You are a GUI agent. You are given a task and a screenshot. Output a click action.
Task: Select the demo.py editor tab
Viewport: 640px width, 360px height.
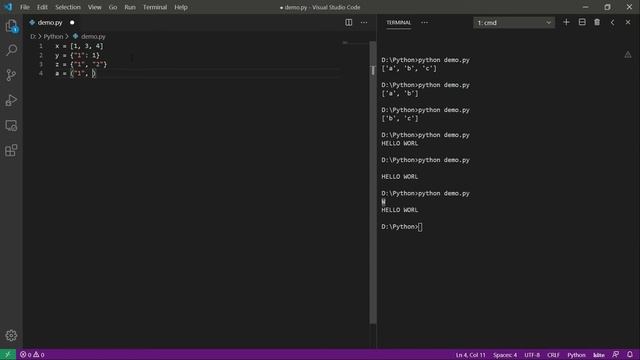pyautogui.click(x=50, y=23)
